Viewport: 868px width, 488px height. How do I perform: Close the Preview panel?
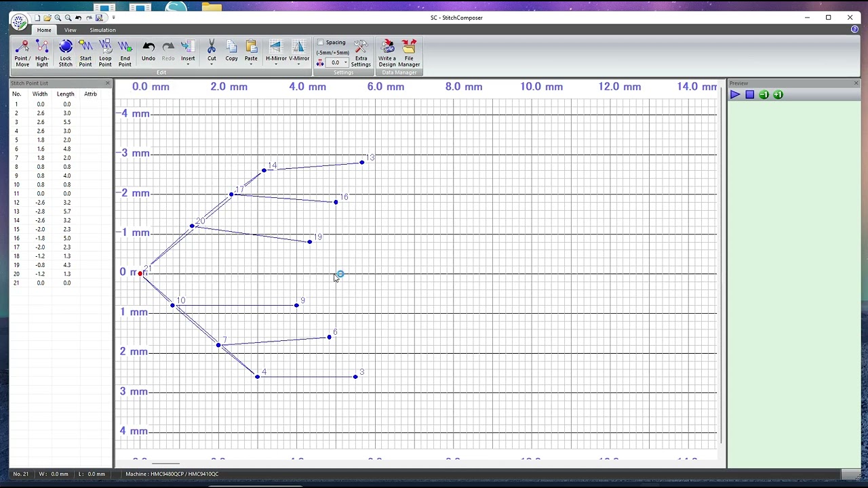click(x=856, y=83)
